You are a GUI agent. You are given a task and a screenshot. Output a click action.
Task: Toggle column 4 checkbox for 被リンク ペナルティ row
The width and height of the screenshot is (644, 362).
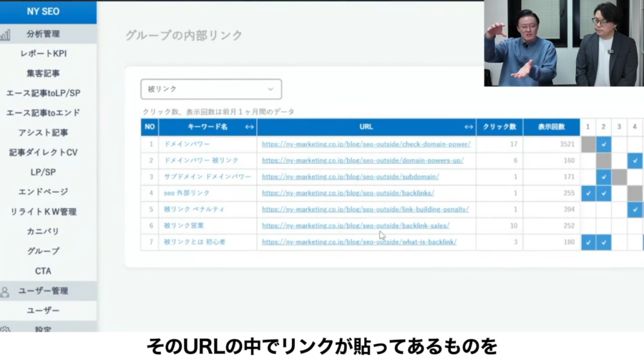click(635, 209)
